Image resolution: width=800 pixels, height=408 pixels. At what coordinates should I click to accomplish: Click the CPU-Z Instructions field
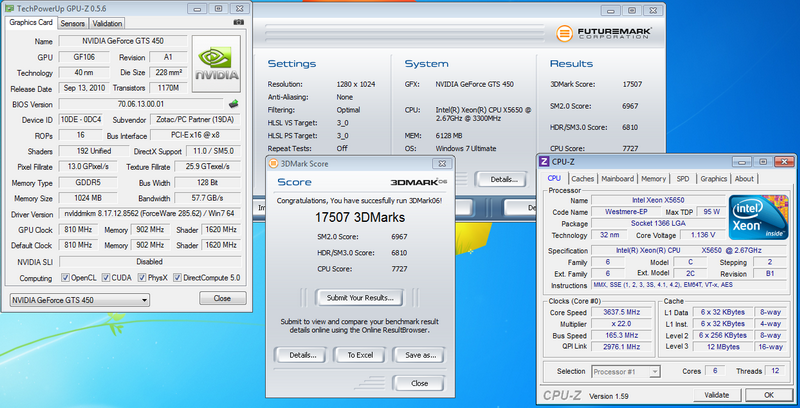[x=689, y=285]
